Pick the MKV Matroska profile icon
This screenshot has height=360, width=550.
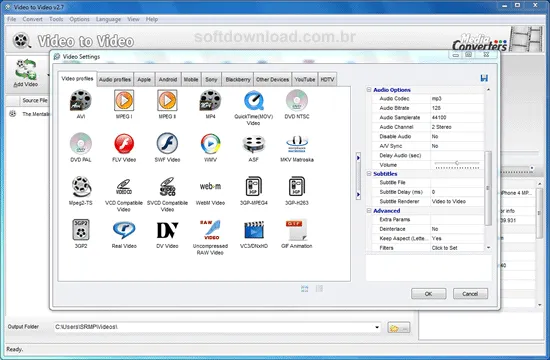297,144
